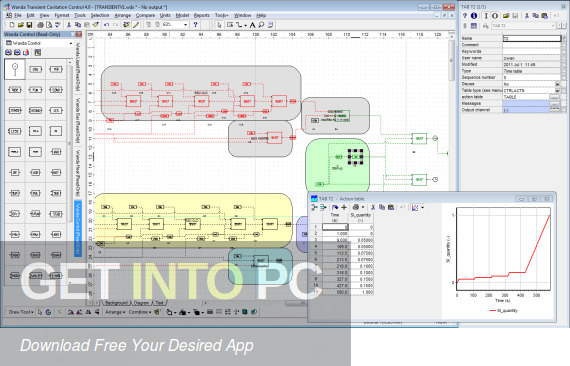
Task: Open the Compare menu
Action: click(x=145, y=15)
